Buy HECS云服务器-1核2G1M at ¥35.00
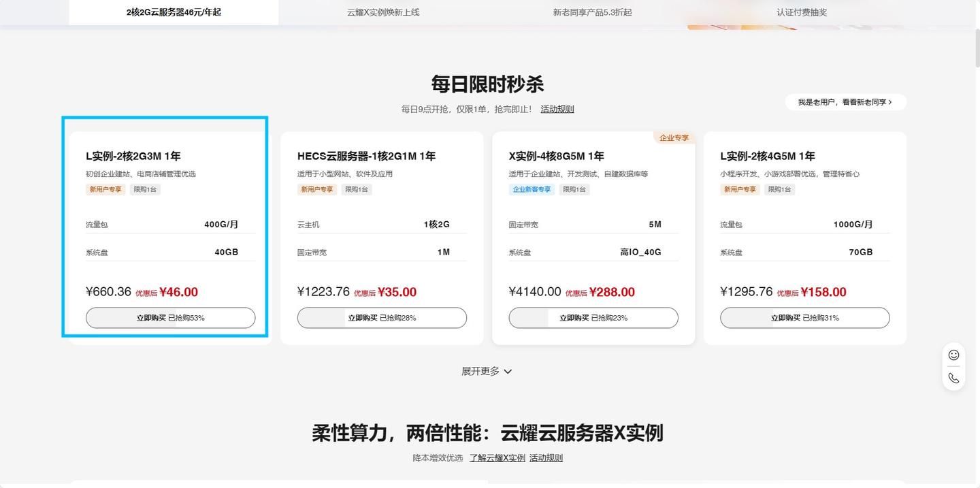Screen dimensions: 980x488 click(x=382, y=318)
